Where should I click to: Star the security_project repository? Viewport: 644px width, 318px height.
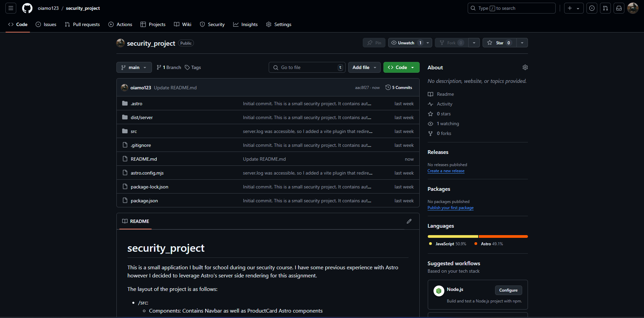tap(499, 43)
